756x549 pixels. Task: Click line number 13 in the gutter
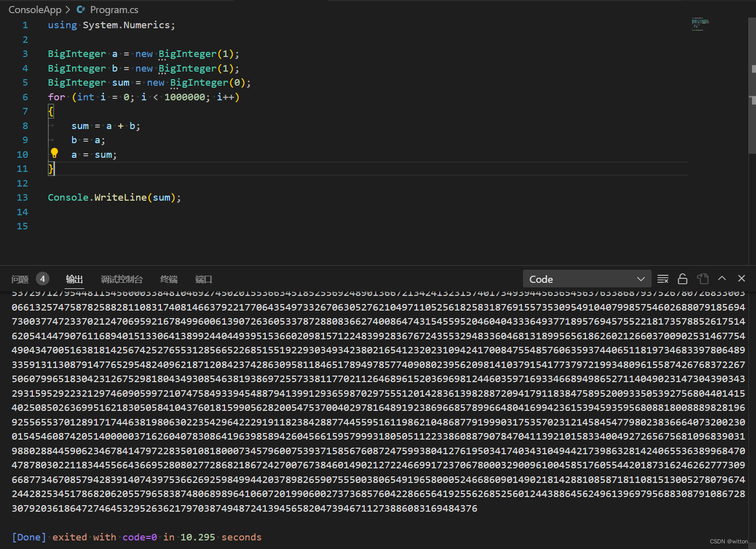click(x=23, y=198)
